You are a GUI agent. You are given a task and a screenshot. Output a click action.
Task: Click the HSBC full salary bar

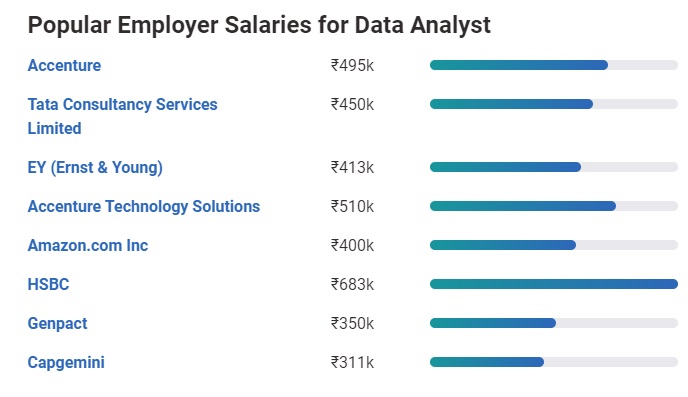coord(554,284)
